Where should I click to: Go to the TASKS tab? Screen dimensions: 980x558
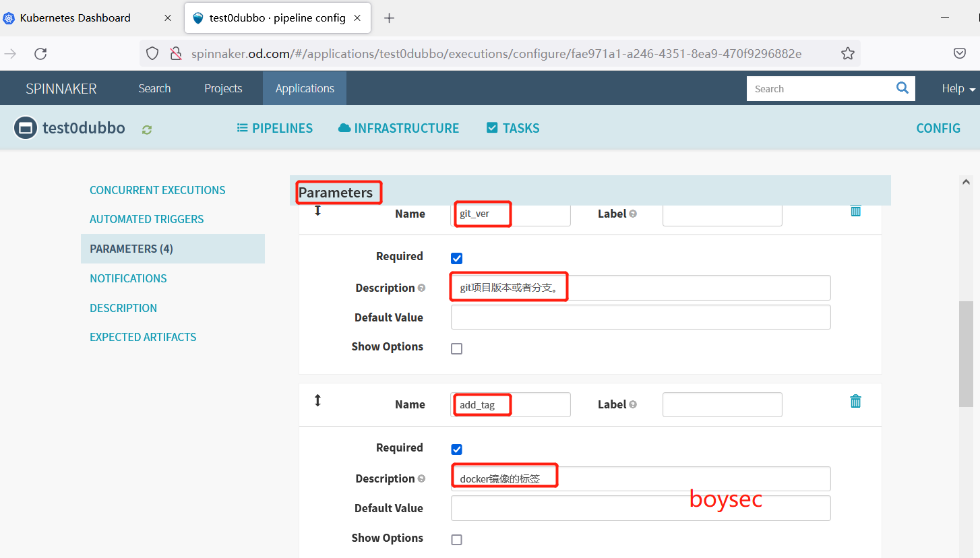[x=513, y=128]
